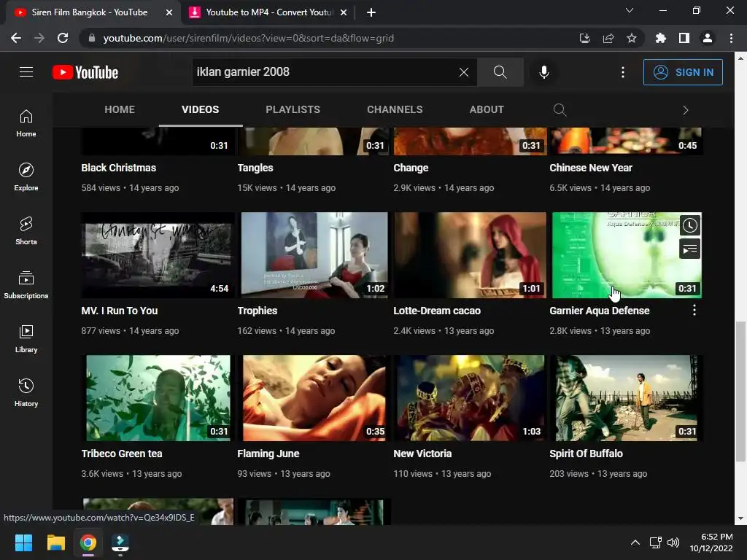Image resolution: width=747 pixels, height=560 pixels.
Task: Click the magnifier search button
Action: (500, 72)
